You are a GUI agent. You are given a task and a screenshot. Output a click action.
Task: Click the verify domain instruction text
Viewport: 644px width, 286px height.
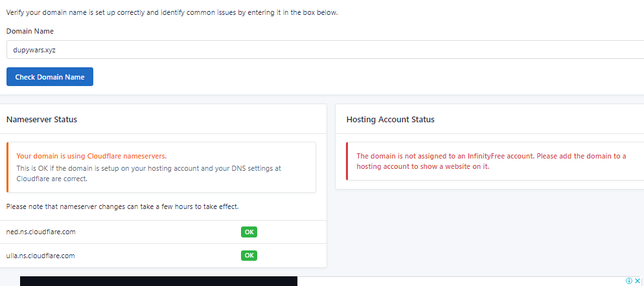point(172,13)
